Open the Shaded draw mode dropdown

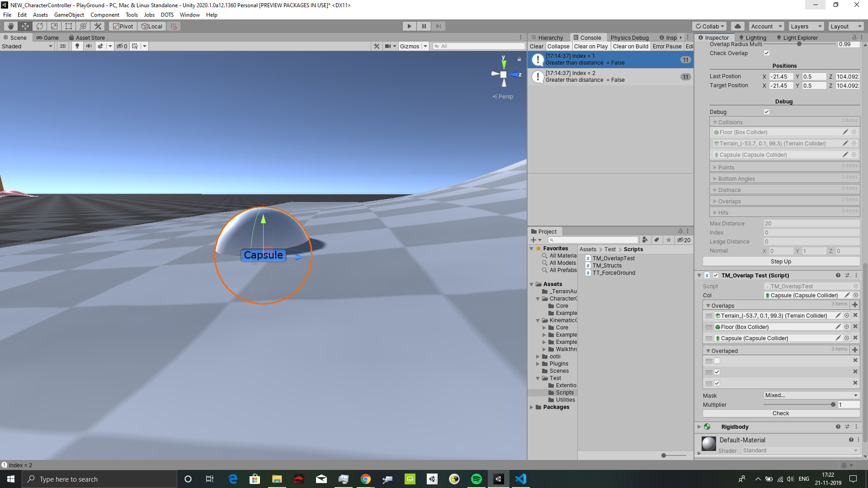(27, 46)
